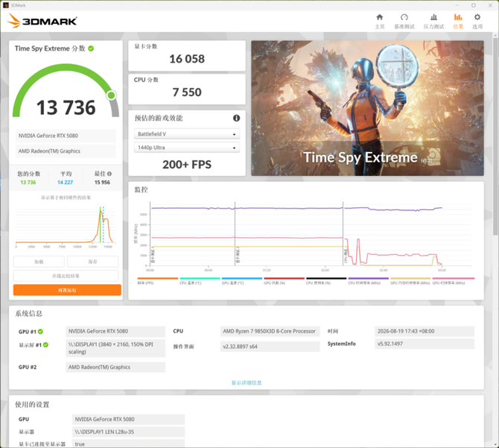
Task: Click the best score info icon
Action: (109, 174)
